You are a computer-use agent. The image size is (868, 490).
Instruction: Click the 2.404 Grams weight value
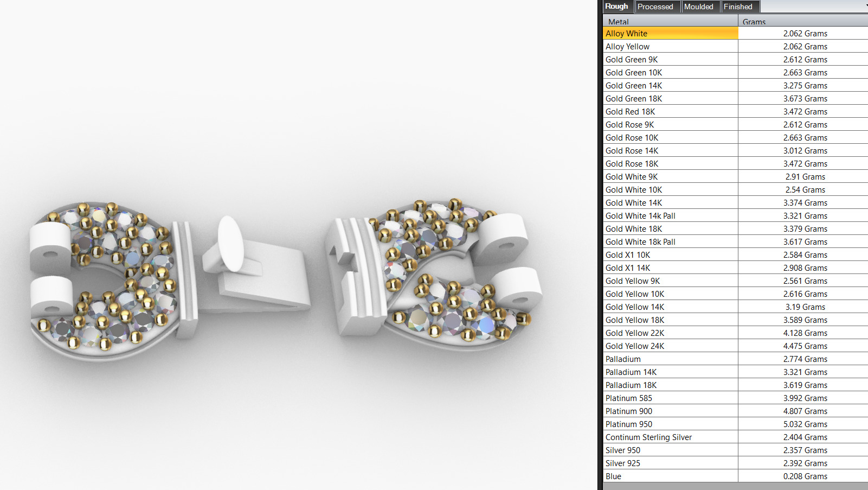(x=805, y=437)
